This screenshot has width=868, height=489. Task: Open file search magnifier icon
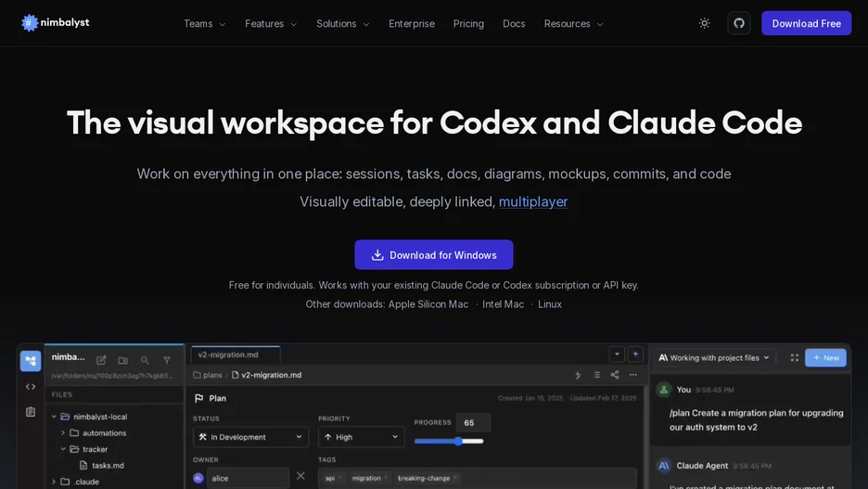145,360
